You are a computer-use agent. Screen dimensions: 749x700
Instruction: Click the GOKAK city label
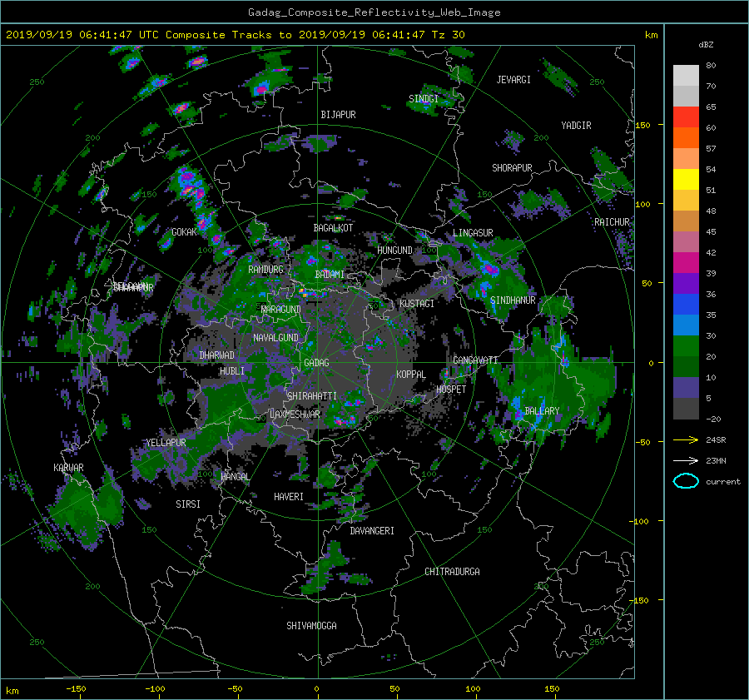click(x=184, y=231)
